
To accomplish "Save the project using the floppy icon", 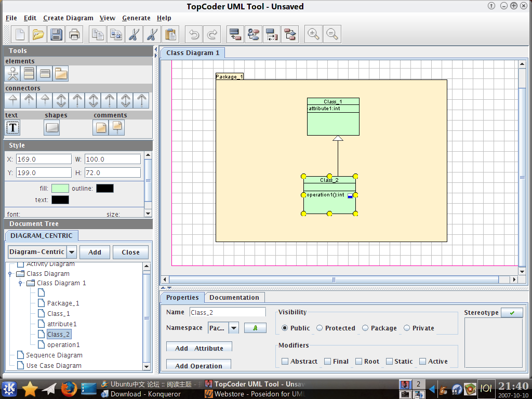I will (56, 34).
